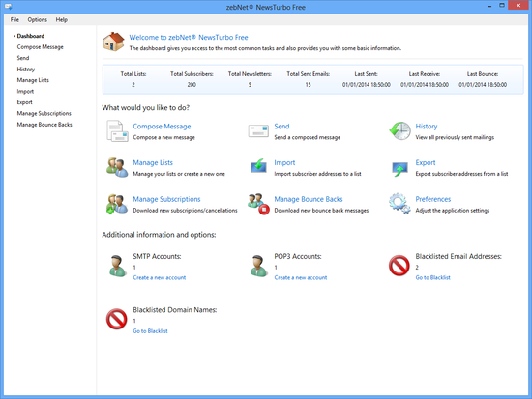532x399 pixels.
Task: Minimize the NewsTurbo window
Action: coord(489,6)
